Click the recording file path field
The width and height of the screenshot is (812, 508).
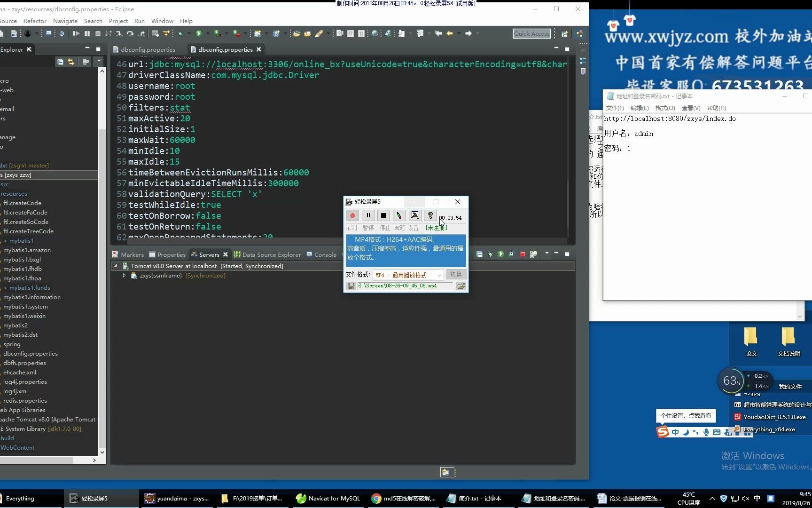click(405, 286)
